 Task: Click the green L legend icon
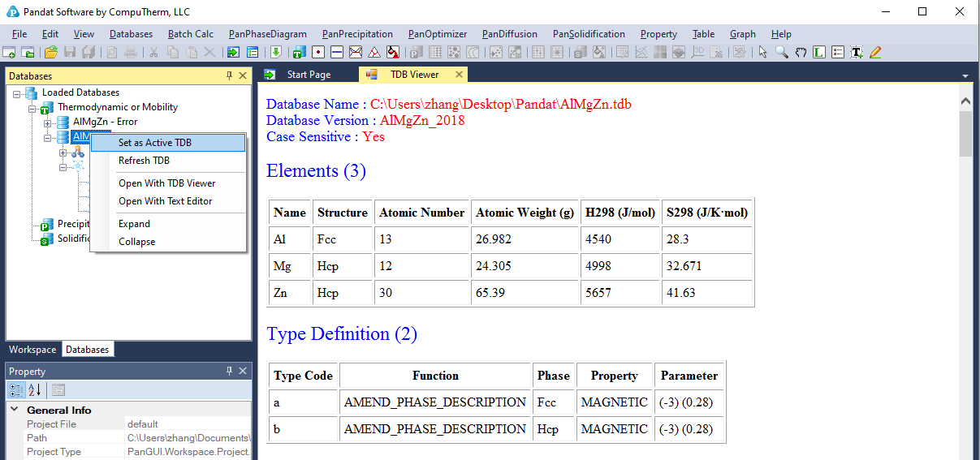click(x=819, y=52)
